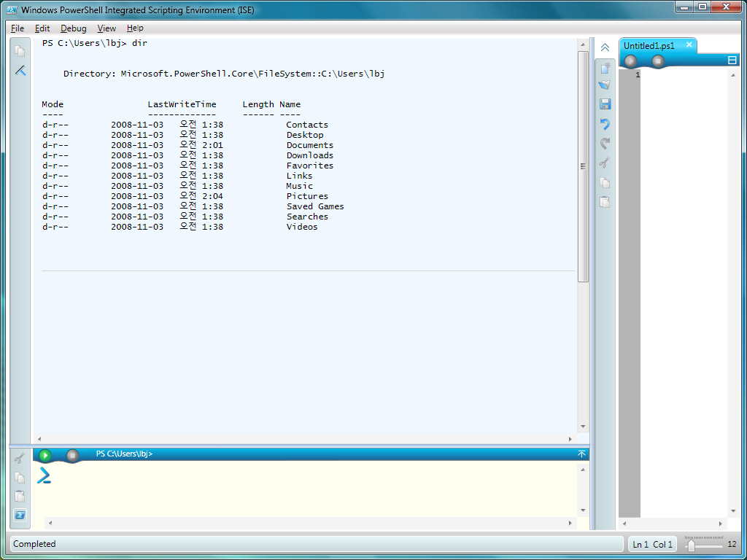Paste using command pane's clipboard icon

[x=20, y=496]
